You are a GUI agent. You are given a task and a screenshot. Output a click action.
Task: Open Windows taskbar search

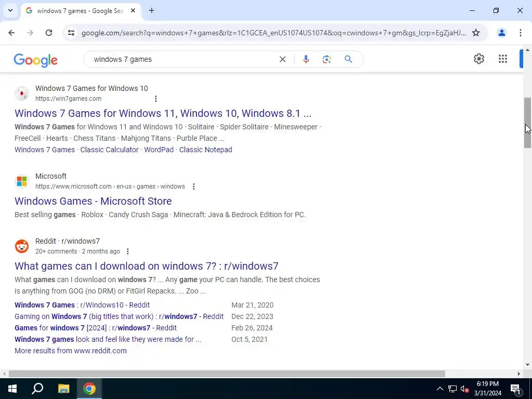tap(37, 389)
